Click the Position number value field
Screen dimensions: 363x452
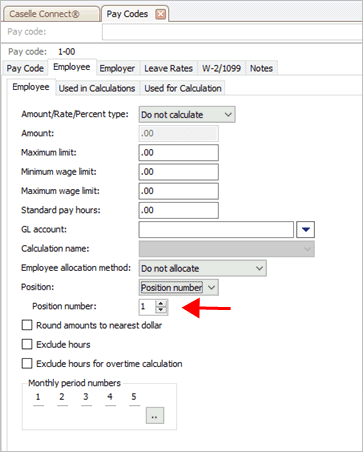pos(147,307)
